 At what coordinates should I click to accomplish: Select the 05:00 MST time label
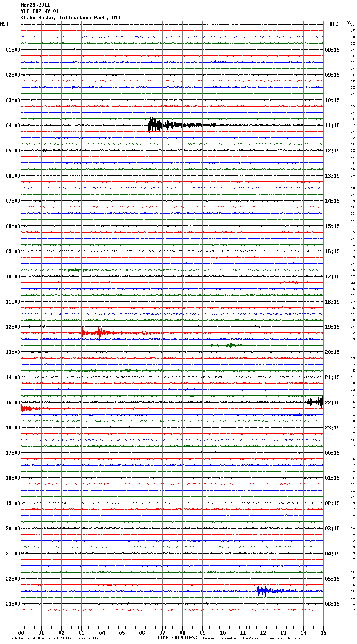13,151
